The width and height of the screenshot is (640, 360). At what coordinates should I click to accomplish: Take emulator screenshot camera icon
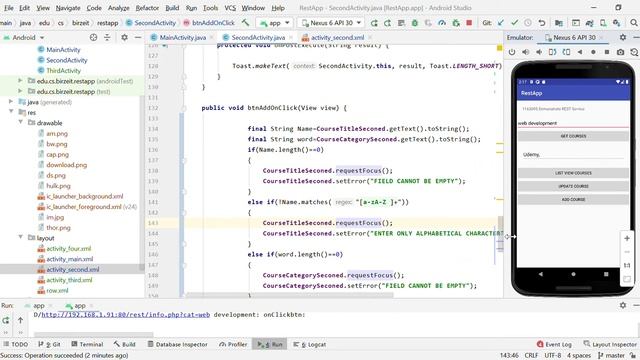click(x=620, y=52)
